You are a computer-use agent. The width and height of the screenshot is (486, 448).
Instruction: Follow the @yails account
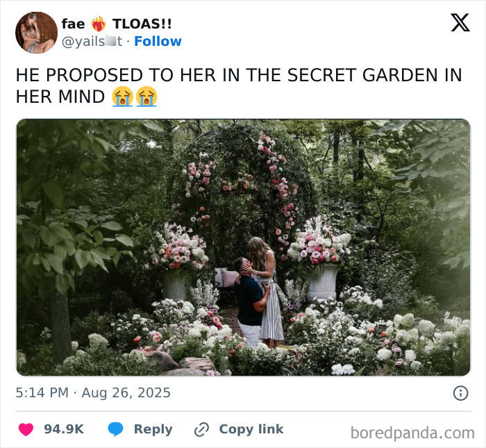pos(158,41)
